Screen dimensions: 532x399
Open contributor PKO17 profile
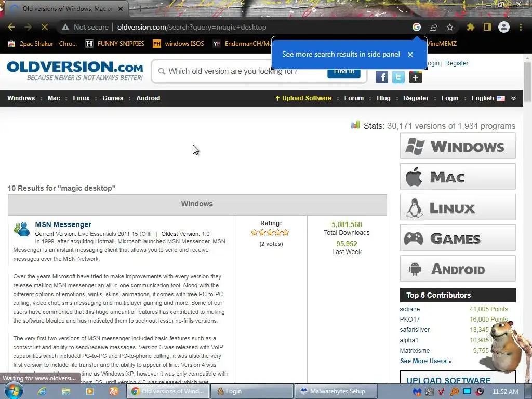[409, 320]
